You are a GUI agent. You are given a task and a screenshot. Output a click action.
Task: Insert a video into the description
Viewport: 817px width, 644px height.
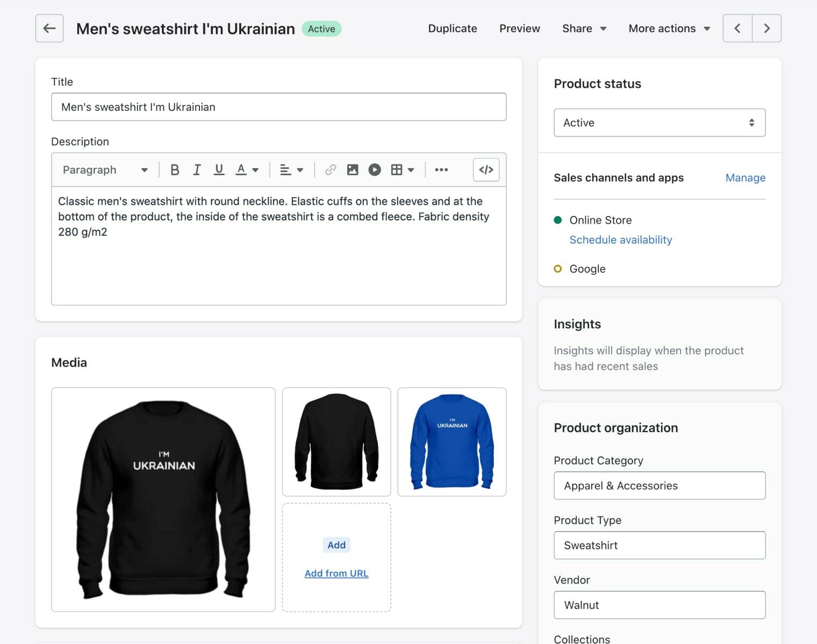(x=375, y=170)
